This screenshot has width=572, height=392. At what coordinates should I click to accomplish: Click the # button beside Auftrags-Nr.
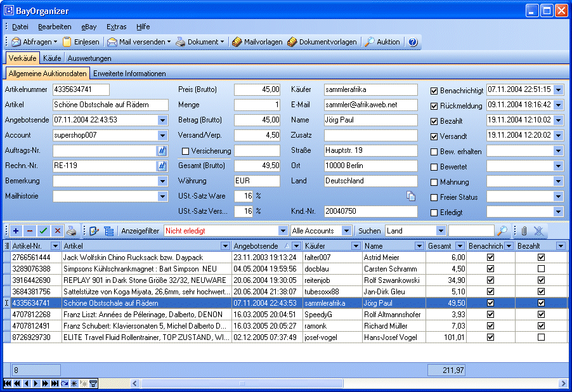pyautogui.click(x=162, y=151)
